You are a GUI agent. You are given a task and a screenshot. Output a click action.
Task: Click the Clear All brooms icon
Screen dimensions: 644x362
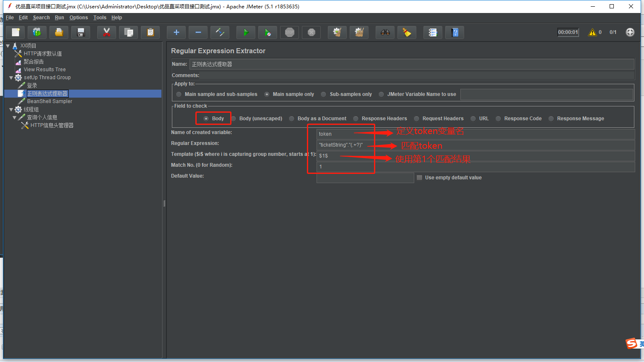359,32
